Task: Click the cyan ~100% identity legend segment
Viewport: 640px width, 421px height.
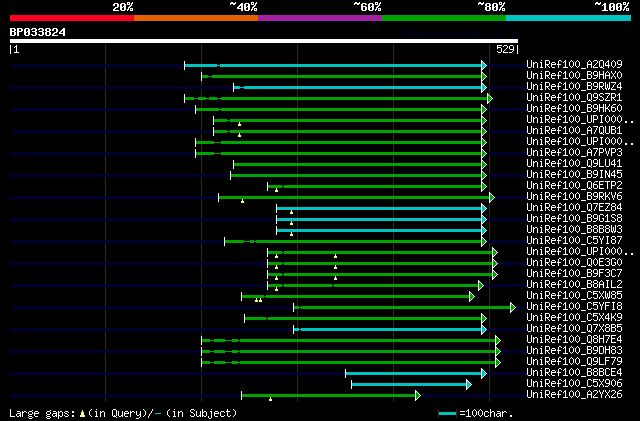Action: pos(568,18)
